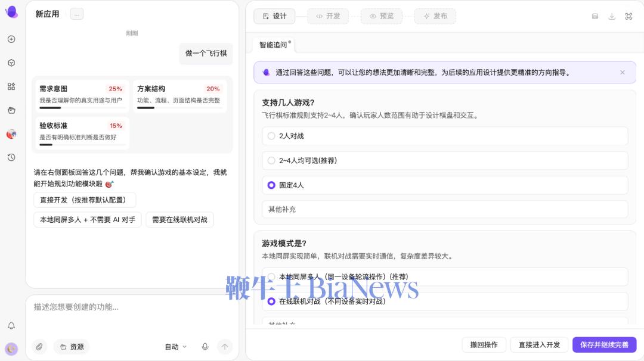Image resolution: width=644 pixels, height=361 pixels.
Task: Click the 撤回操作 button
Action: point(484,345)
